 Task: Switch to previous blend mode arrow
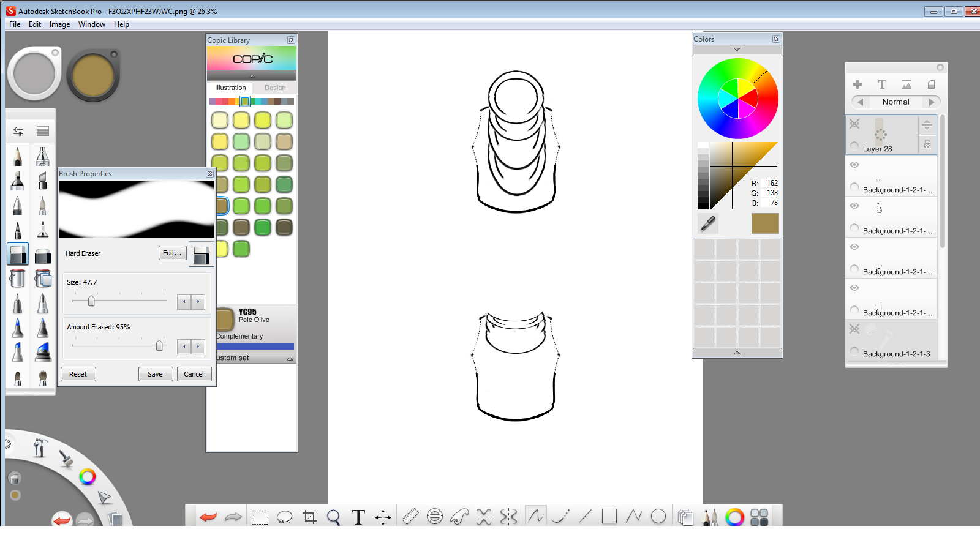point(860,102)
